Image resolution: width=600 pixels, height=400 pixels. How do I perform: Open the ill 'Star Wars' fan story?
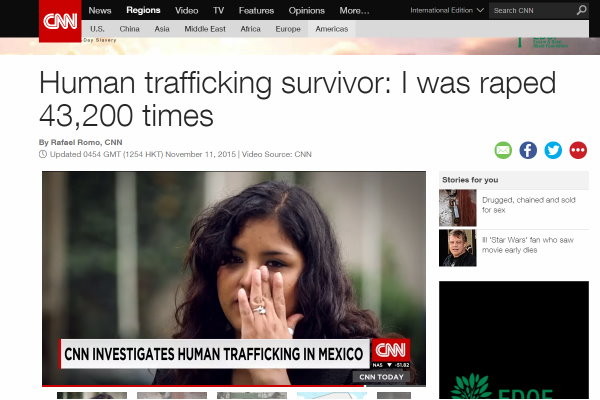528,245
